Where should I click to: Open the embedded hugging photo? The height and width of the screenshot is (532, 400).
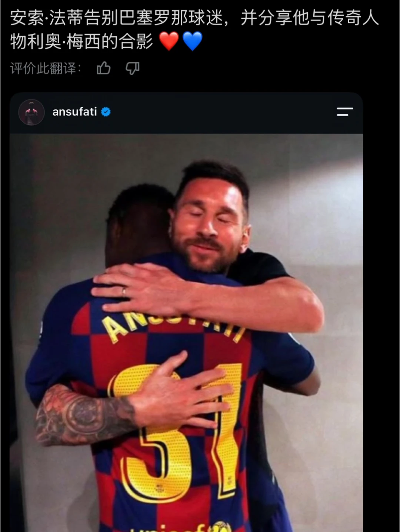tap(186, 333)
